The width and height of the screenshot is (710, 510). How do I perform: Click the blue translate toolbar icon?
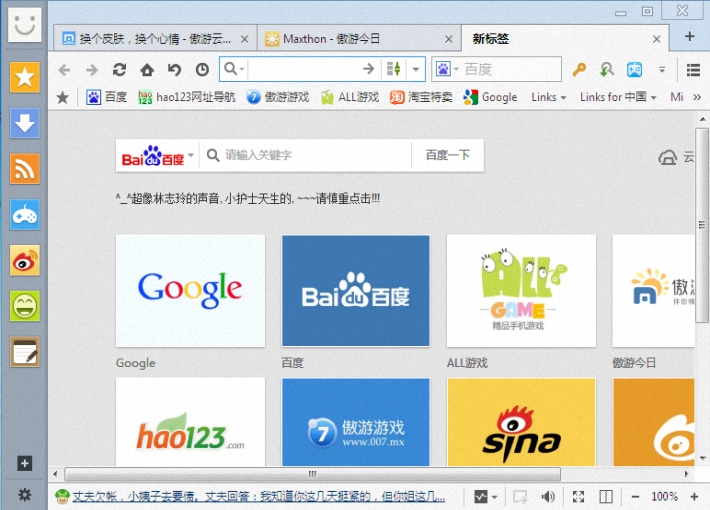click(634, 69)
